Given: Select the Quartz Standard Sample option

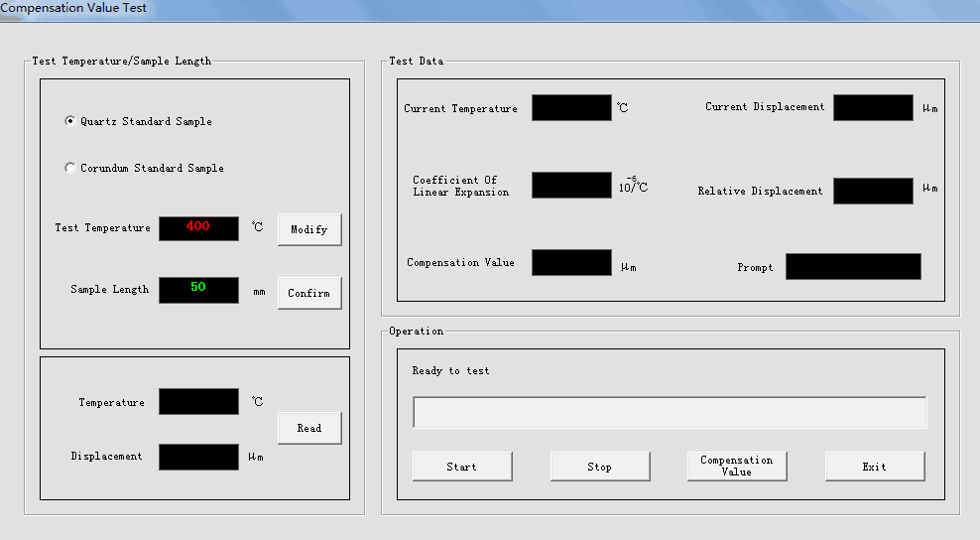Looking at the screenshot, I should coord(70,121).
